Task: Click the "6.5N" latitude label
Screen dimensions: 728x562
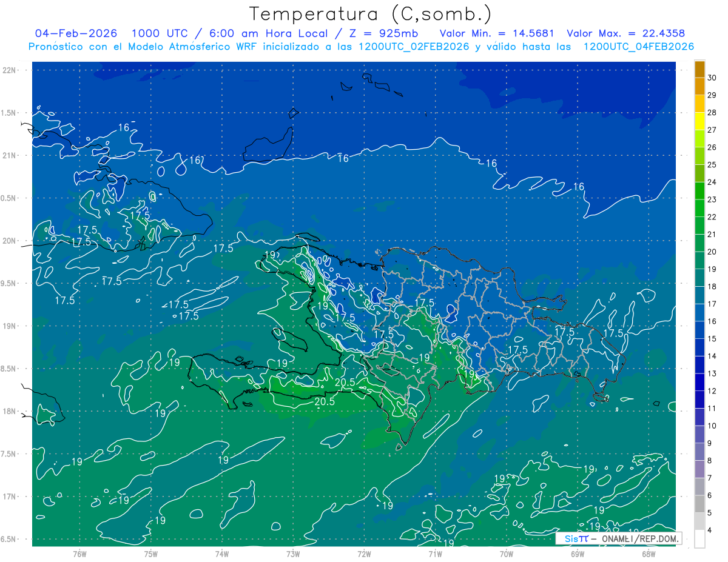Action: 7,539
